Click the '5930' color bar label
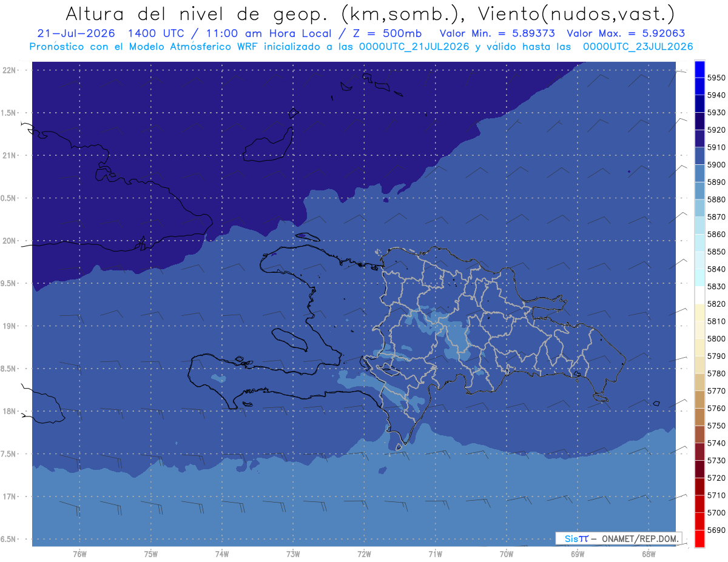 716,113
